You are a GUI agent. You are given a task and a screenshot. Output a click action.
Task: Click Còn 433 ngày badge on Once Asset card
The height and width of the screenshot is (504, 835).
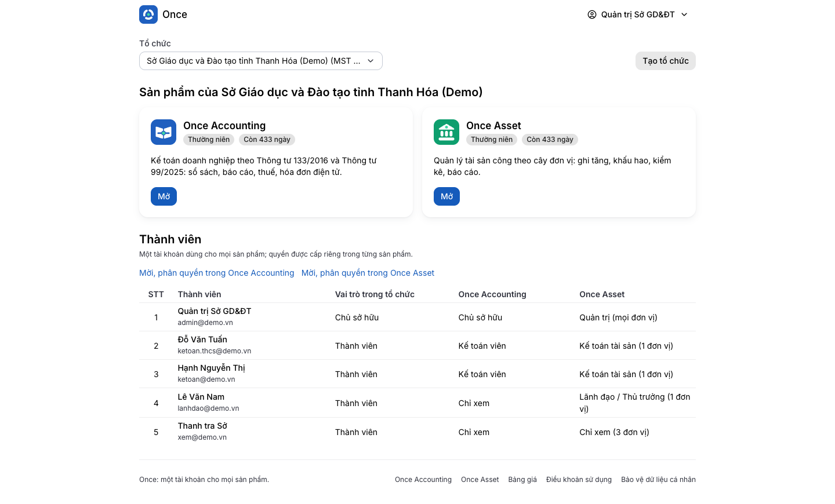(550, 140)
